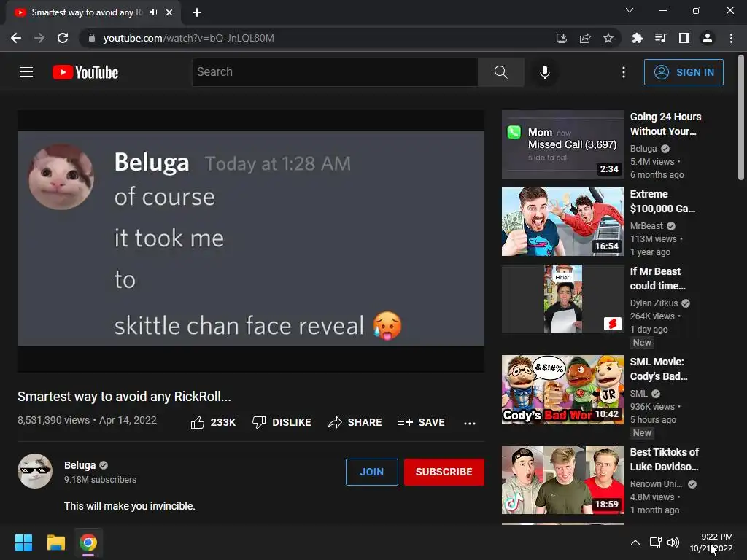Screen dimensions: 747x560
Task: Expand the system tray hidden icons chevron
Action: pyautogui.click(x=635, y=542)
